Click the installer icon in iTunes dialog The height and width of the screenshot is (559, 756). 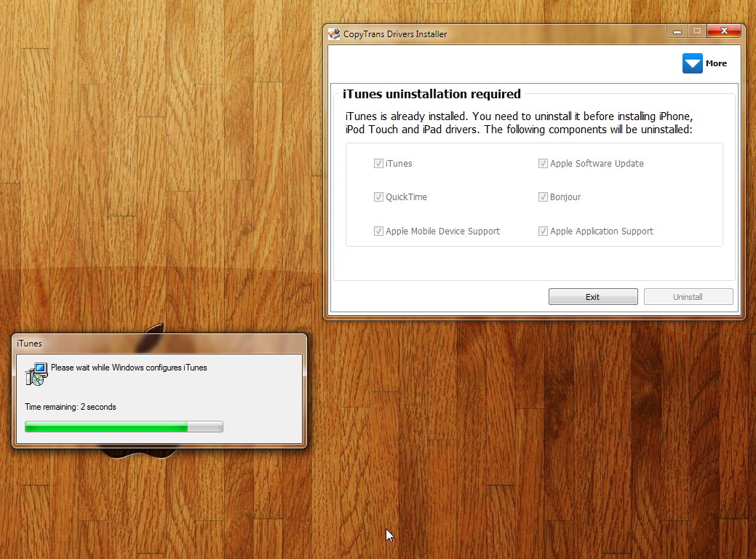coord(36,374)
